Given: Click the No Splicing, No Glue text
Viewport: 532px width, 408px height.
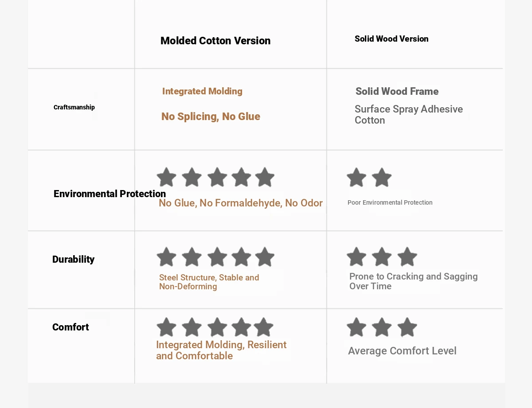Looking at the screenshot, I should point(211,117).
